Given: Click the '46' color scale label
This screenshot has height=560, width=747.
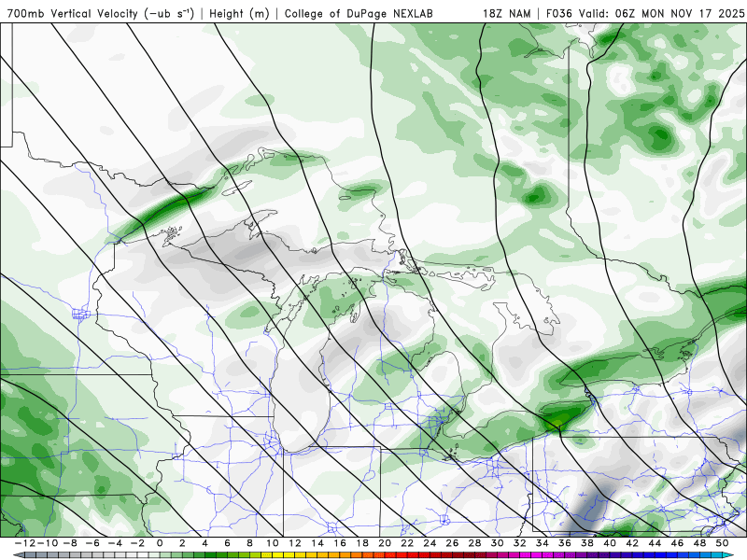Looking at the screenshot, I should 677,543.
